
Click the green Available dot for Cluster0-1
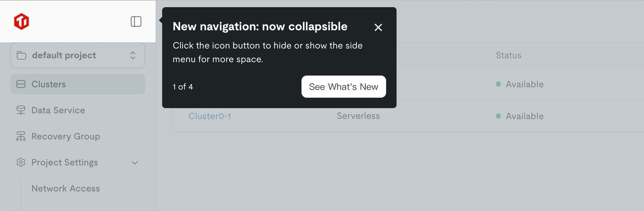pos(498,116)
